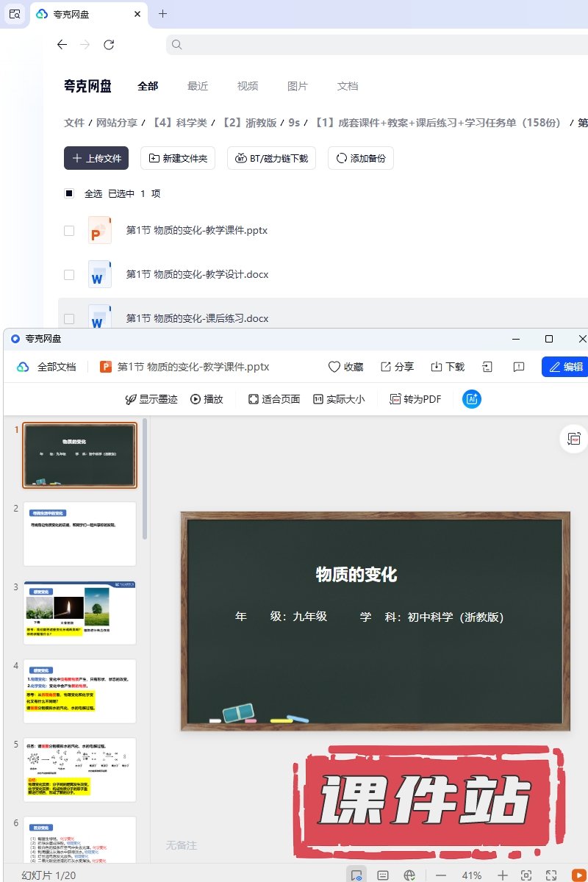Image resolution: width=588 pixels, height=882 pixels.
Task: Switch to the 视频 tab
Action: pos(248,86)
